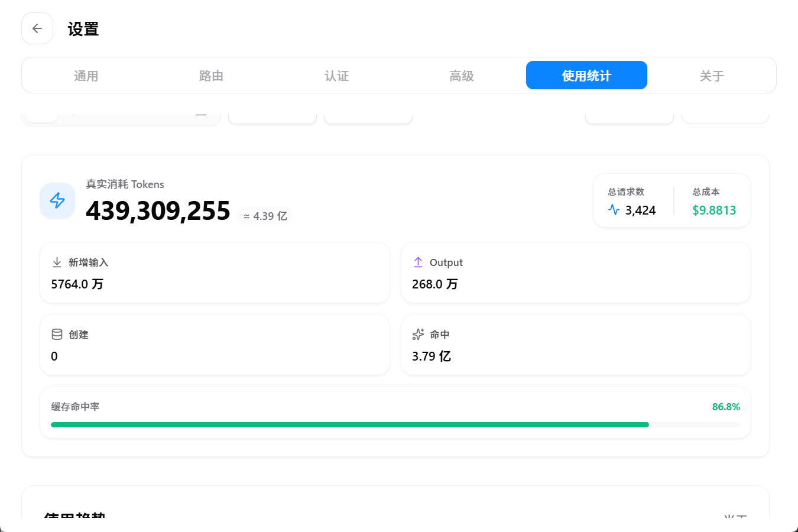
Task: Click the 创建 value 0
Action: click(x=54, y=356)
